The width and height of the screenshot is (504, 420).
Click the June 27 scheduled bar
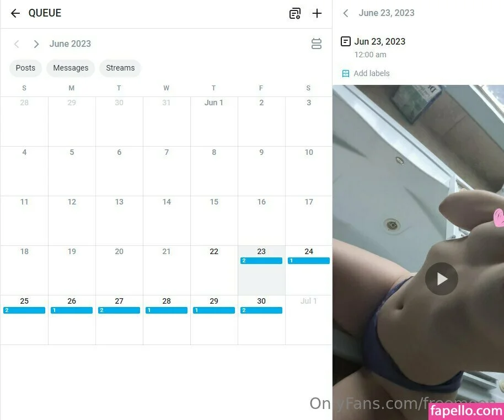[x=119, y=310]
